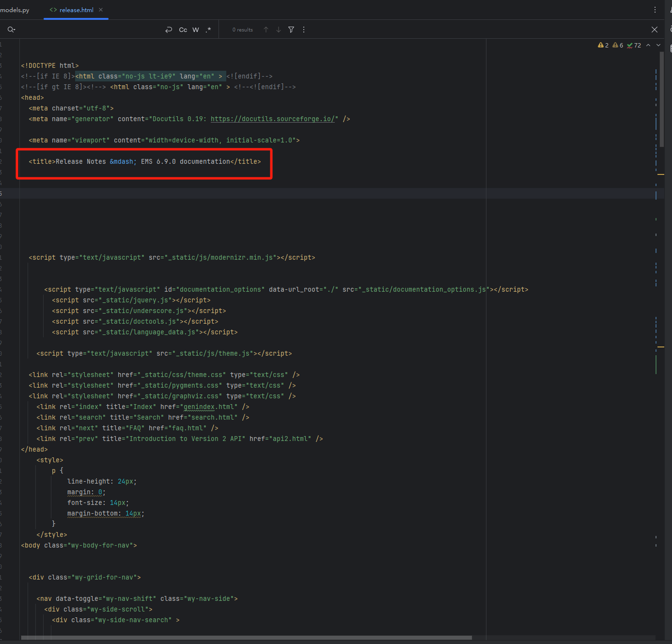Select the release.html editor tab
672x644 pixels.
[x=76, y=10]
